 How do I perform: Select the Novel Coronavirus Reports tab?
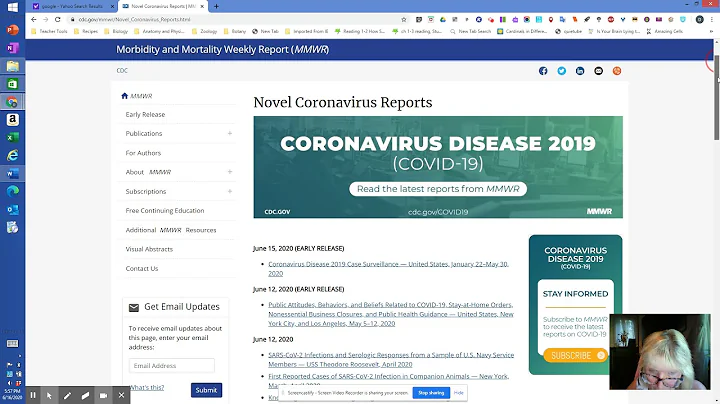pos(163,6)
